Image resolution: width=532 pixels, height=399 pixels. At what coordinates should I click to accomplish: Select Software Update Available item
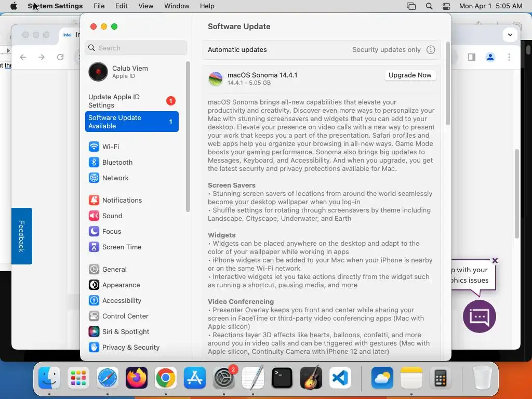[131, 122]
